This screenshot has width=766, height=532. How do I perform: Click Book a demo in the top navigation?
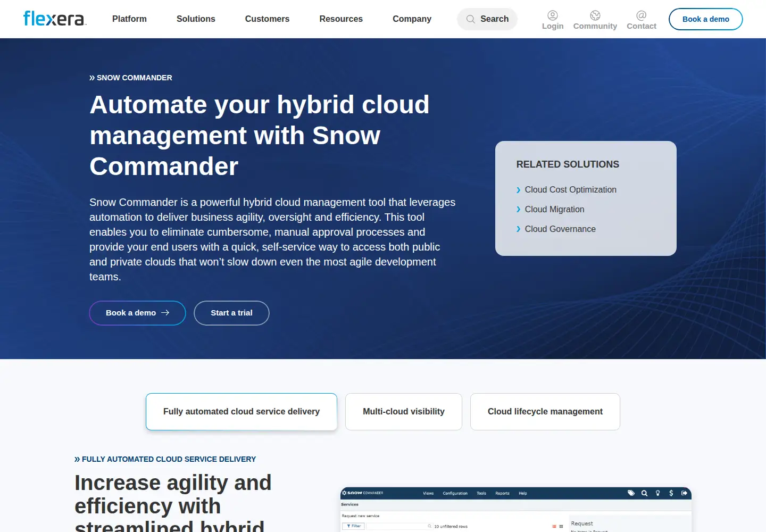pyautogui.click(x=706, y=19)
